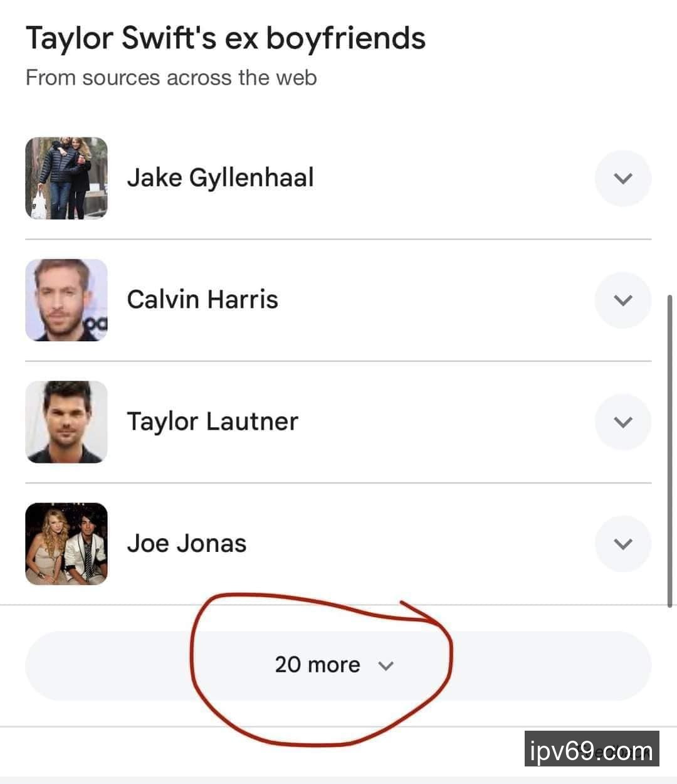Open the Joe Jonas thumbnail photo
677x784 pixels.
[x=66, y=543]
